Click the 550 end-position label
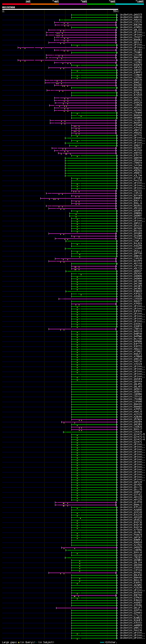146x644 pixels. 115,11
